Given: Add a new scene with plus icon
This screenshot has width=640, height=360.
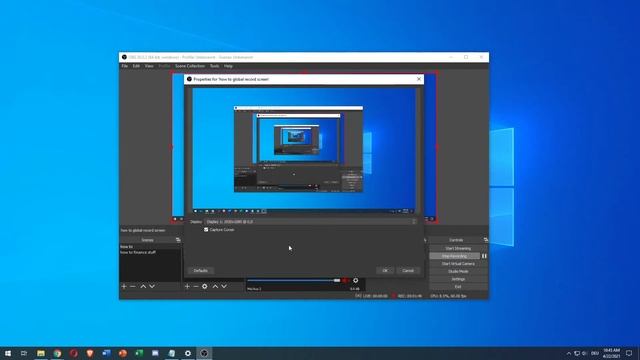Looking at the screenshot, I should coord(124,287).
